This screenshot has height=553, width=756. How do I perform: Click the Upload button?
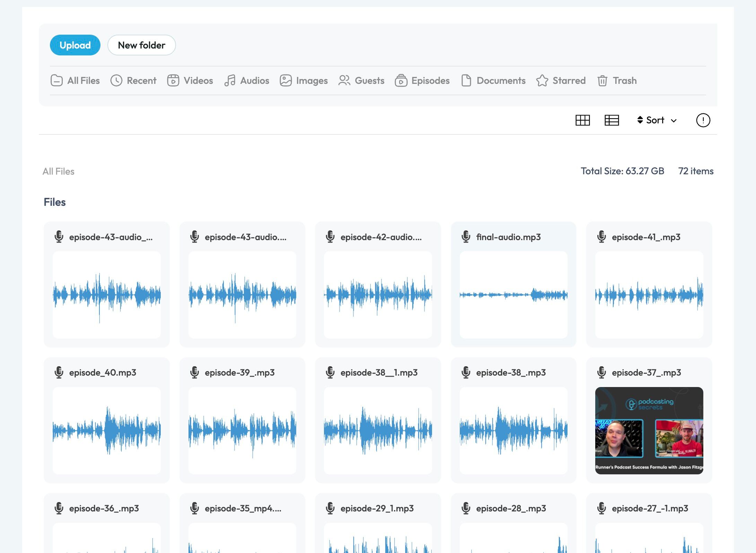pos(75,45)
